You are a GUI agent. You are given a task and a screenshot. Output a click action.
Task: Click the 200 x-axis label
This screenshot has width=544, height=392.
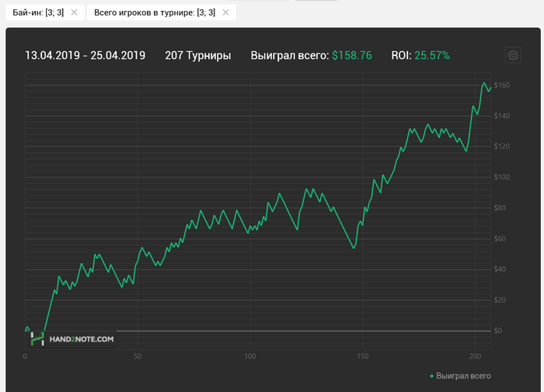coord(475,356)
